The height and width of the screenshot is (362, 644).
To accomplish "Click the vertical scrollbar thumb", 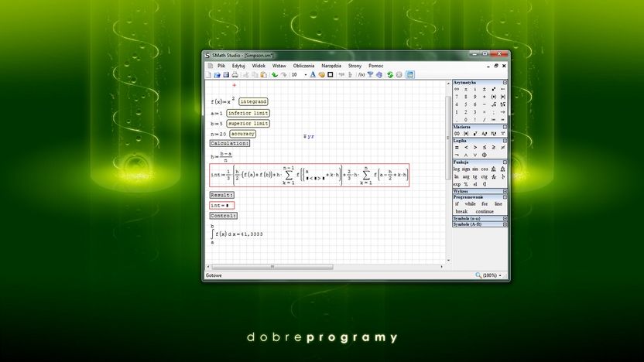I will point(448,138).
